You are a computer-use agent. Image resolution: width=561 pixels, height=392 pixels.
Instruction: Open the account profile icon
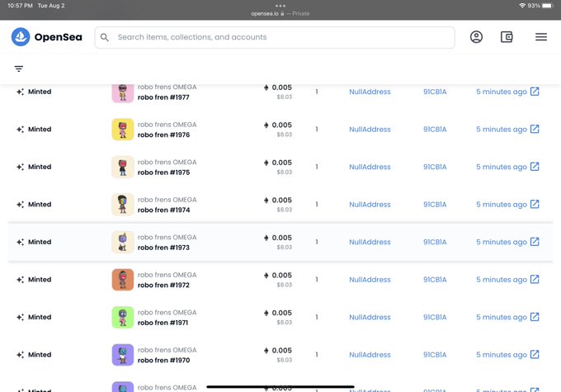click(x=476, y=37)
